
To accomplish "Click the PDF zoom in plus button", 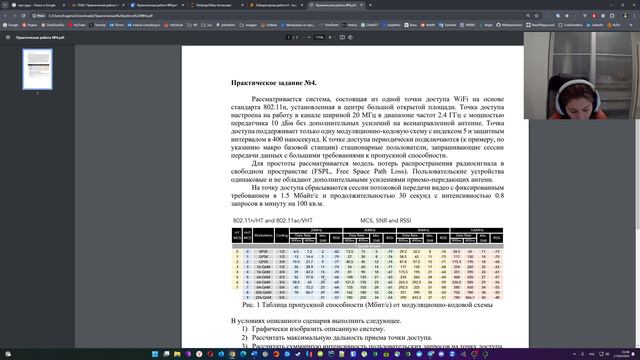I will (330, 37).
